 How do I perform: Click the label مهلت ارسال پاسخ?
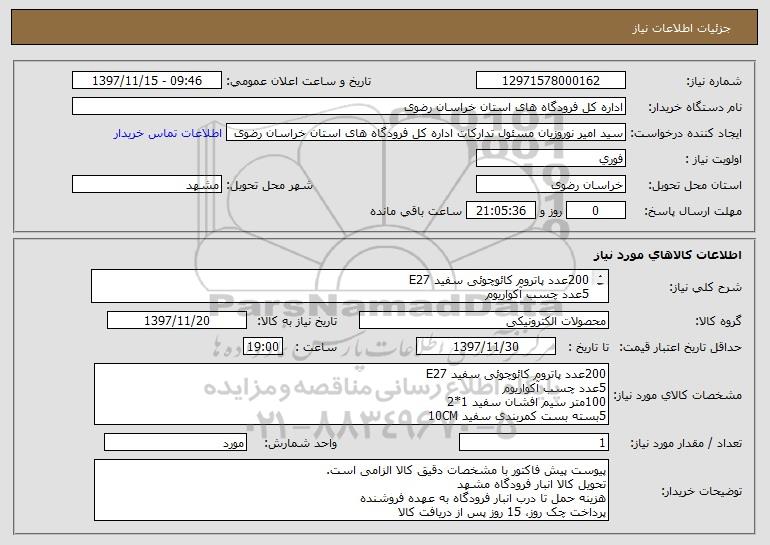click(693, 212)
